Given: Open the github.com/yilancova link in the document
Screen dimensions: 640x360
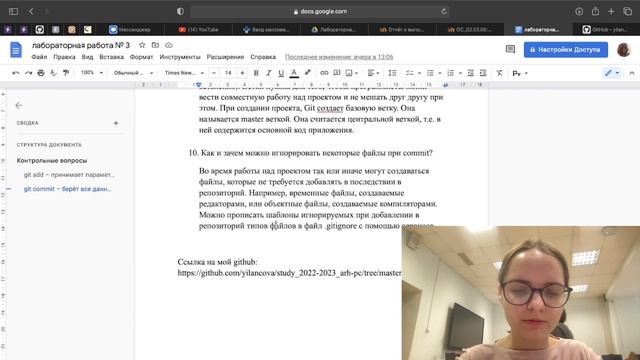Looking at the screenshot, I should [x=289, y=273].
